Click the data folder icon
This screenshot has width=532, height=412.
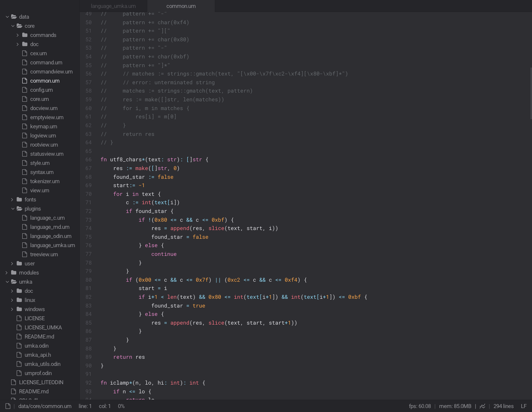tap(14, 17)
